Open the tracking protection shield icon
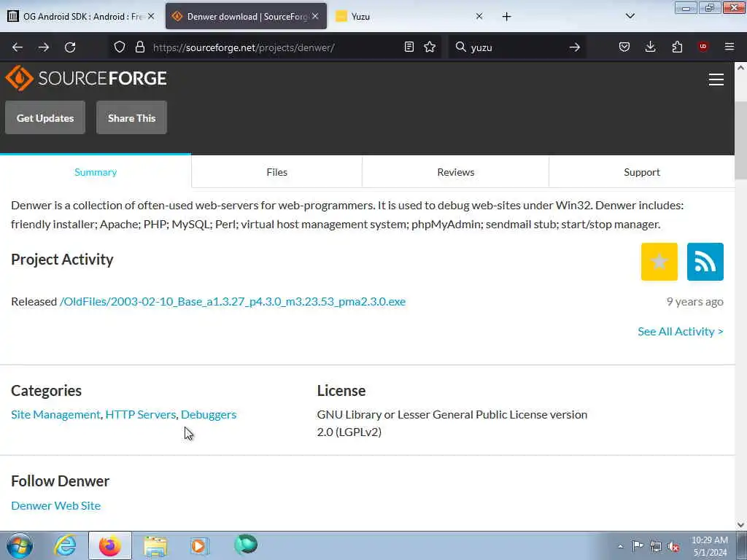Screen dimensions: 747x560 120,47
